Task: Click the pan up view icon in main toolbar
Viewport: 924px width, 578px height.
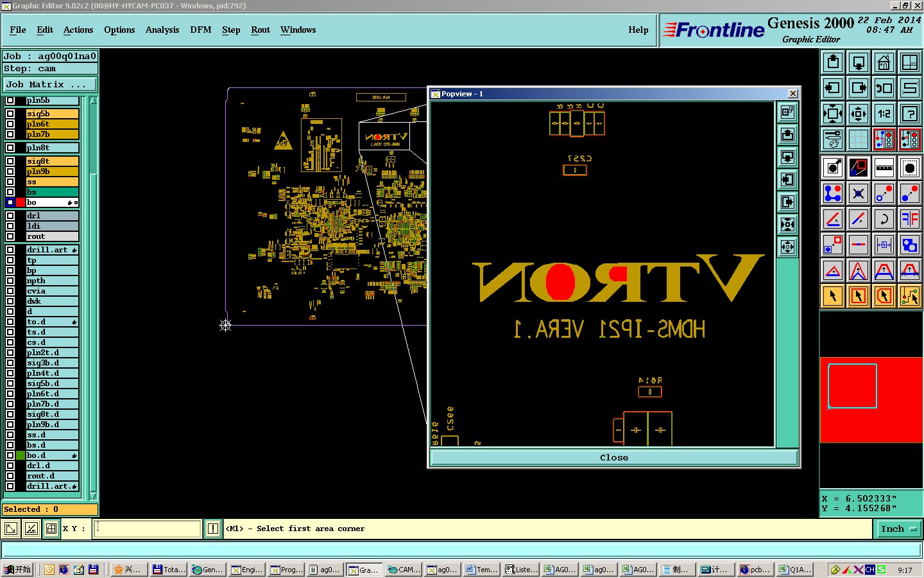Action: (833, 62)
